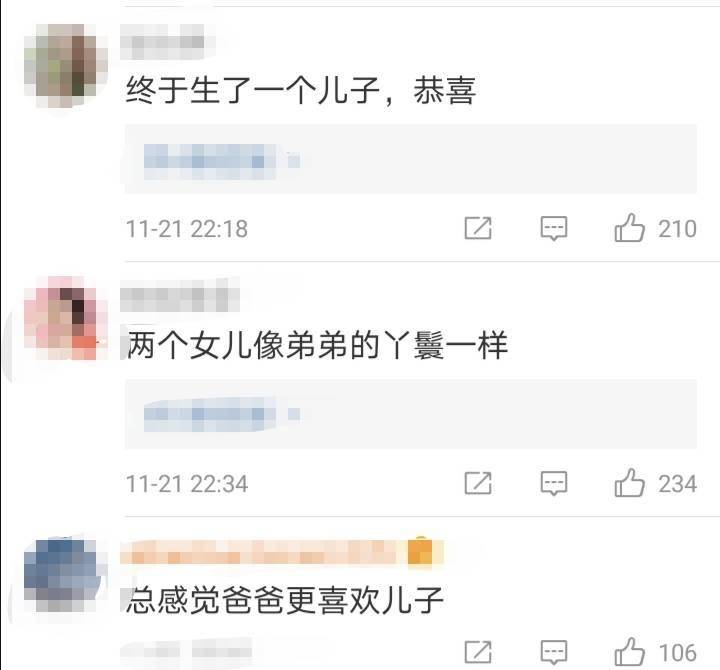Tap username above 终于生了一个儿子 comment
This screenshot has width=720, height=670.
(x=162, y=42)
